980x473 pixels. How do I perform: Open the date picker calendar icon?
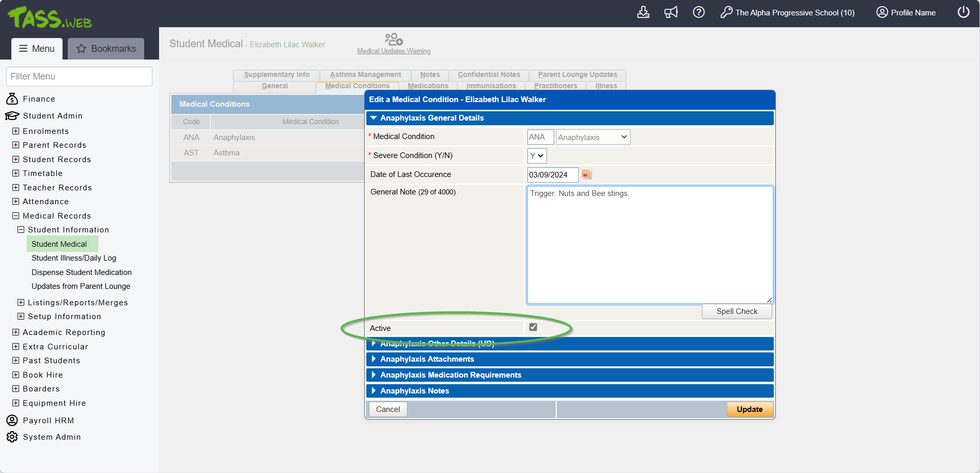click(586, 174)
